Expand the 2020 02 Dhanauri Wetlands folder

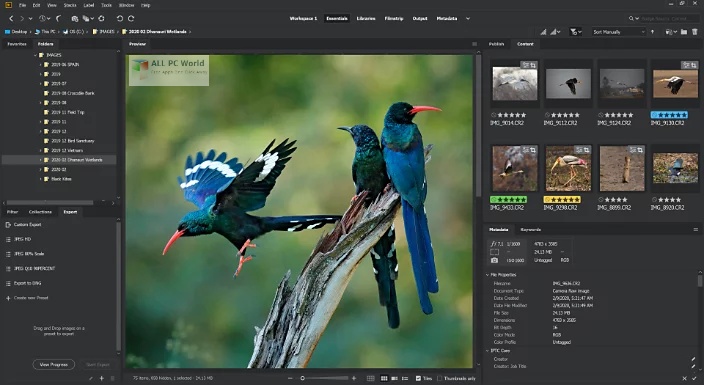(x=40, y=160)
